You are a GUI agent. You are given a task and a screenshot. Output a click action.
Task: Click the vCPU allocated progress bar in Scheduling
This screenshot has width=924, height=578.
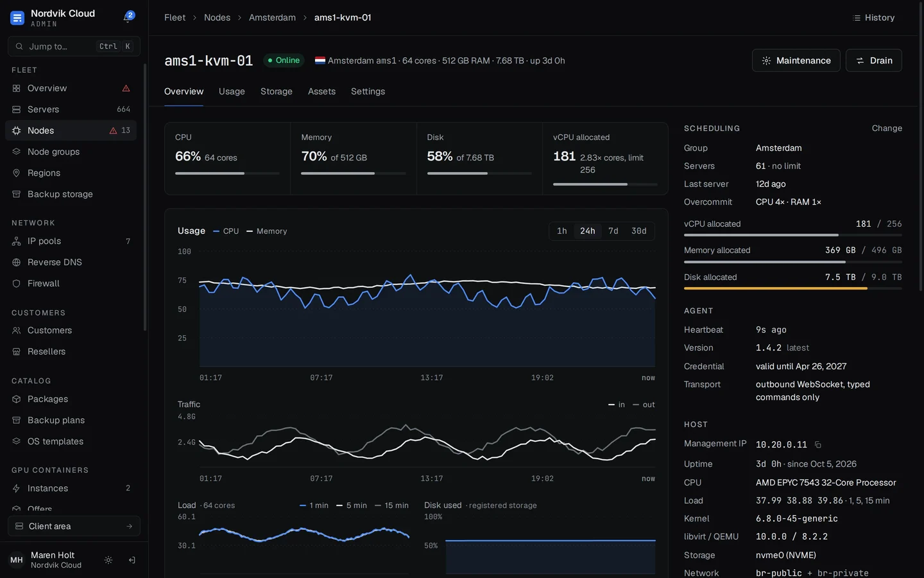792,235
